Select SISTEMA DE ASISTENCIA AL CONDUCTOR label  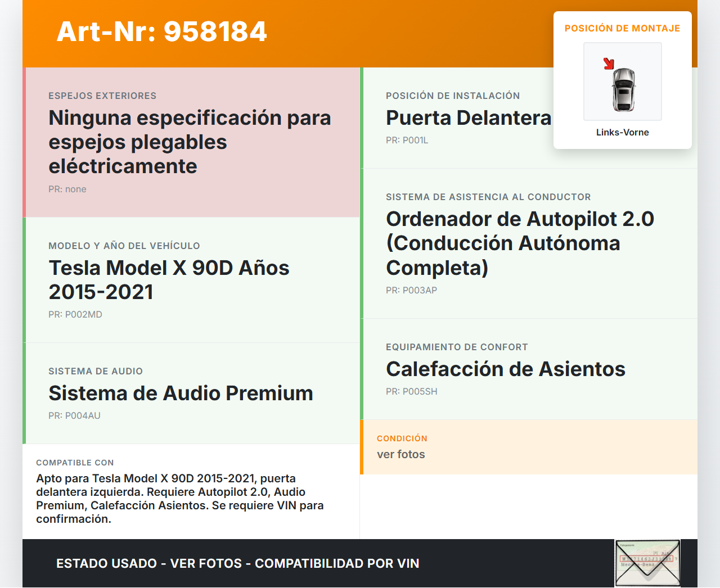(x=488, y=197)
